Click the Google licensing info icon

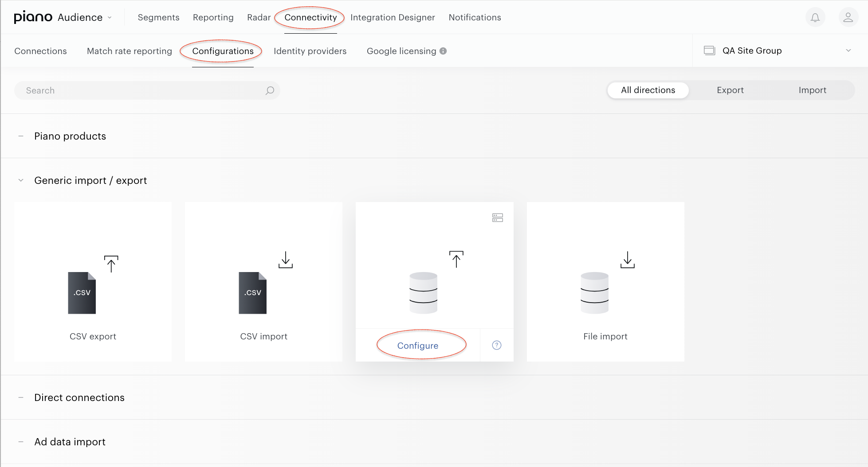443,51
